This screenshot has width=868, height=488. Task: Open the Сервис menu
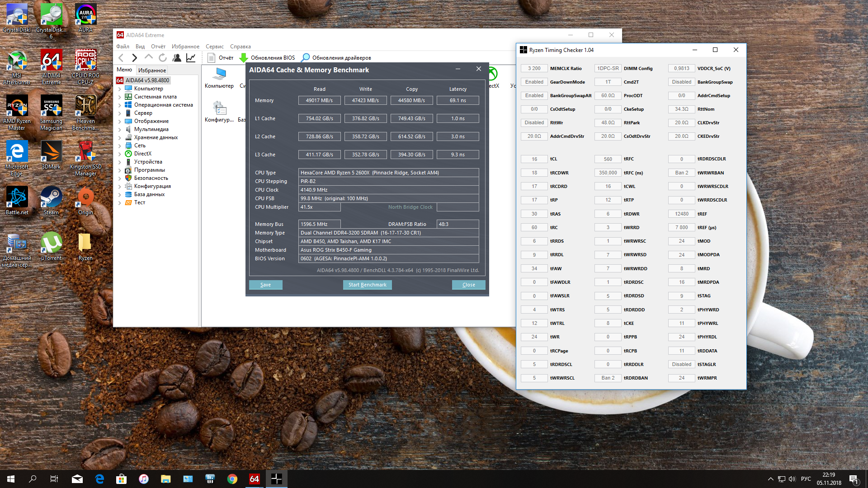[x=214, y=47]
